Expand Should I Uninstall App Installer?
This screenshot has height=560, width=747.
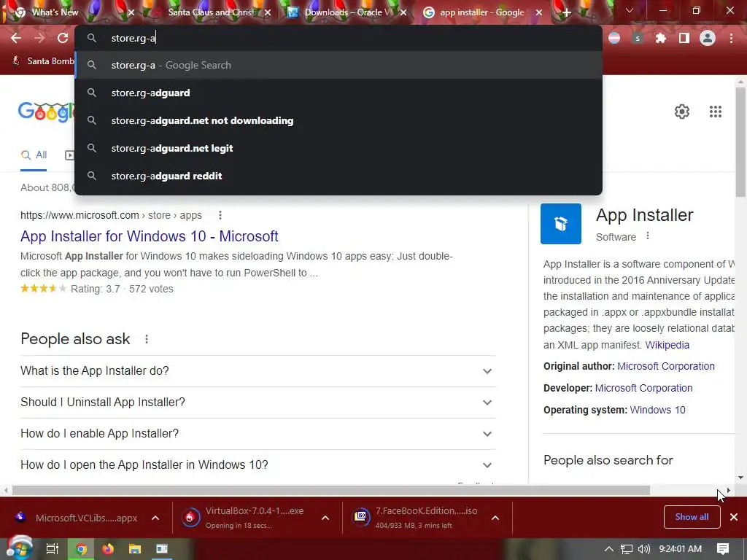point(258,402)
